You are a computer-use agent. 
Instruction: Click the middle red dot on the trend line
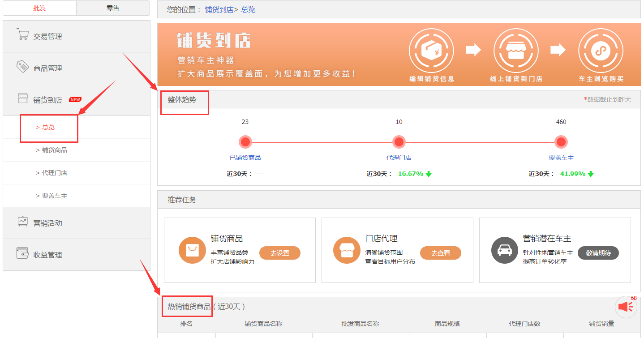coord(399,142)
